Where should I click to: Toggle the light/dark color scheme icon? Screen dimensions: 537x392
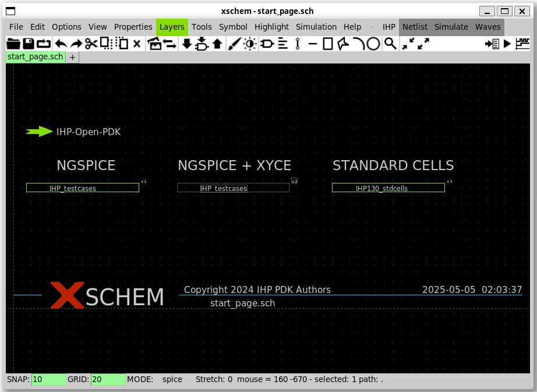pyautogui.click(x=250, y=44)
